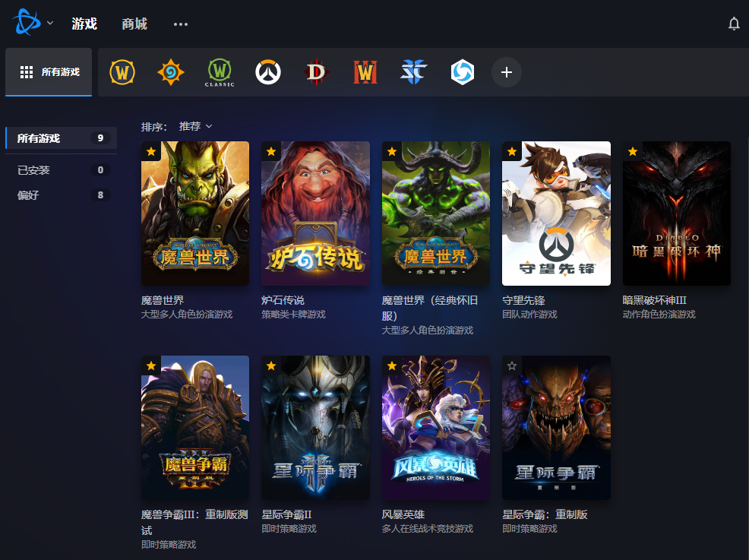Add a game shortcut with plus button
The image size is (749, 560).
click(x=507, y=72)
